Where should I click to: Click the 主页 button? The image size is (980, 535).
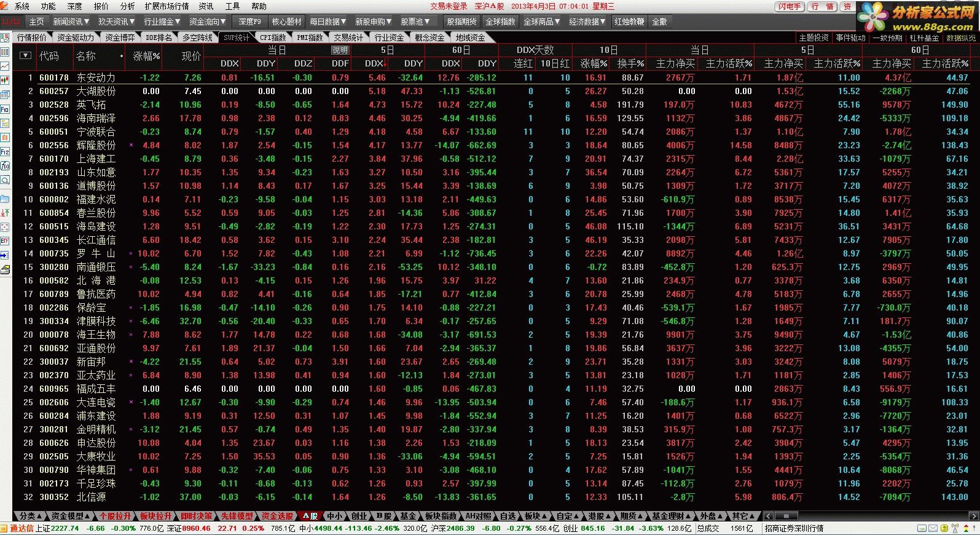click(36, 22)
